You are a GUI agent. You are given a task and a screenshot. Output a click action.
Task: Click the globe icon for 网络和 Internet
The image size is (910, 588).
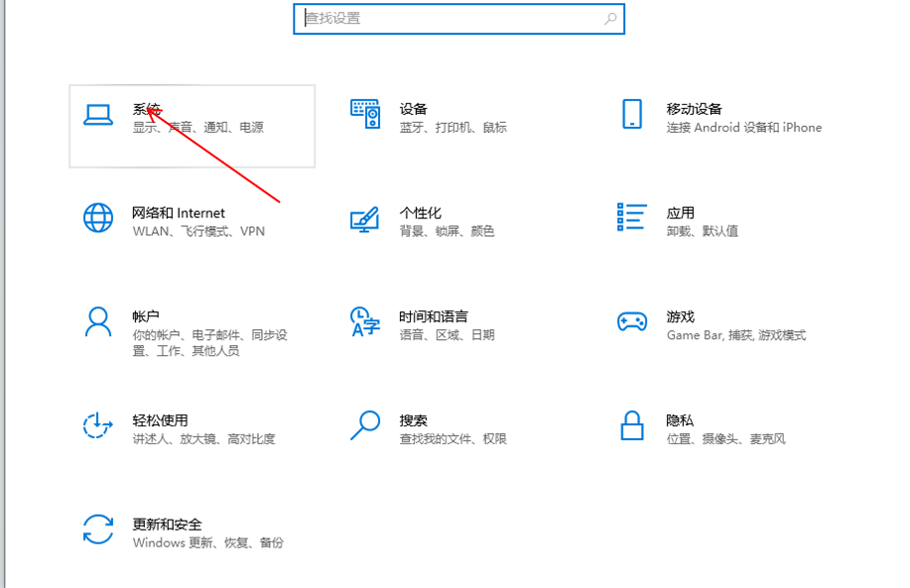98,218
